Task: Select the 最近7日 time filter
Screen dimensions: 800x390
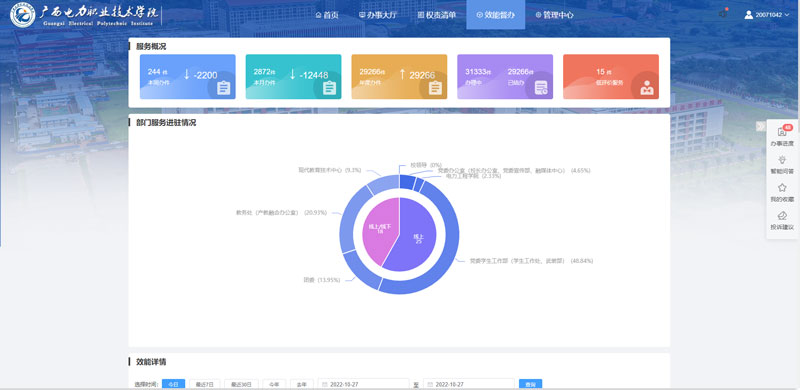Action: click(205, 384)
